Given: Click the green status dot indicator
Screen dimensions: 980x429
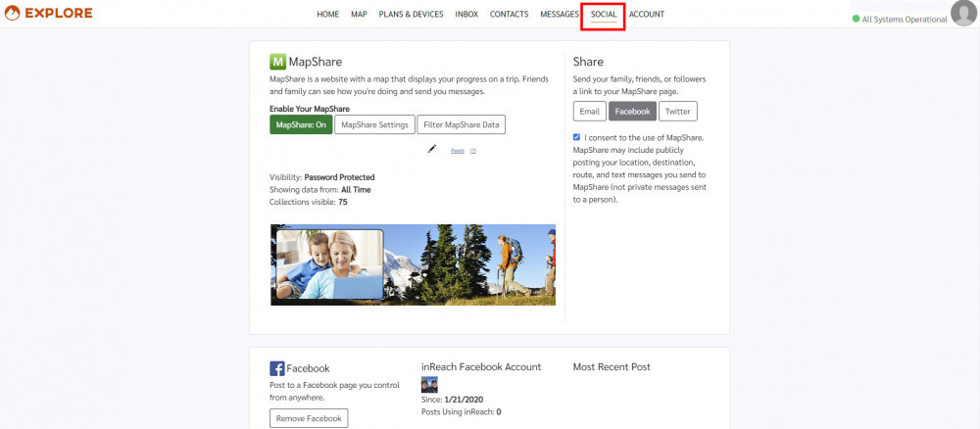Looking at the screenshot, I should (x=856, y=20).
